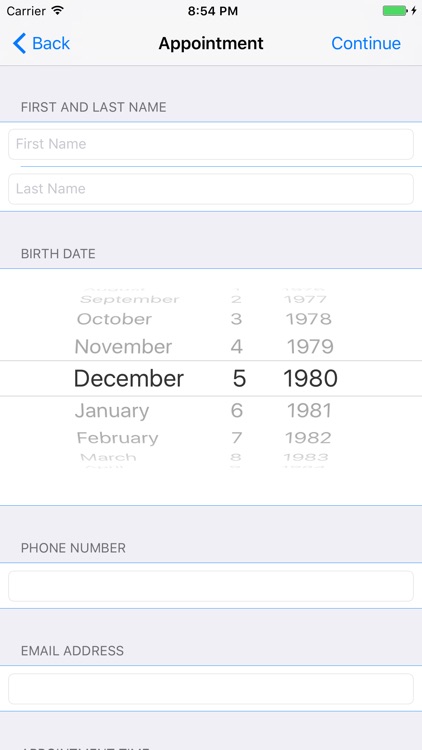The width and height of the screenshot is (422, 750).
Task: Choose day 4 in the picker
Action: pyautogui.click(x=237, y=347)
